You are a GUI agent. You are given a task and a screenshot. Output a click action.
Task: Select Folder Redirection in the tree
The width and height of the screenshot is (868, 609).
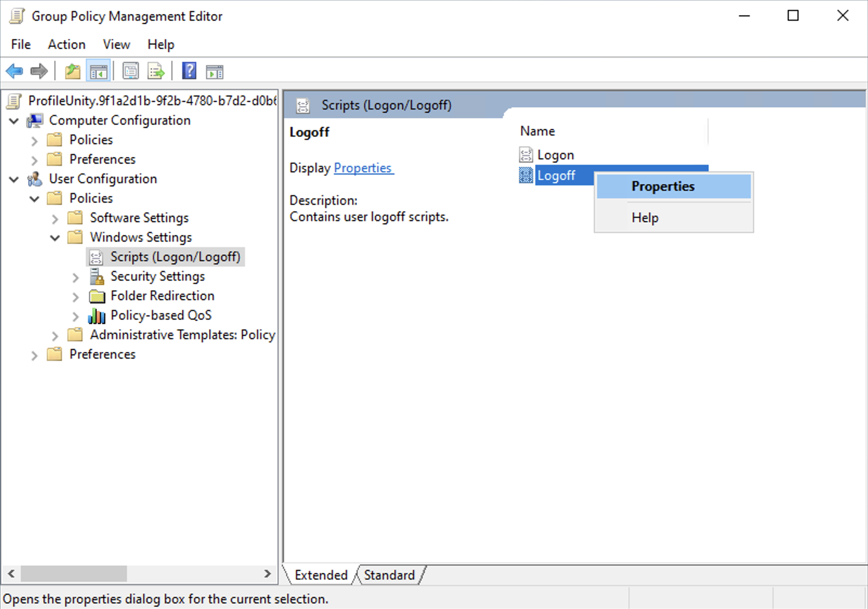tap(162, 296)
